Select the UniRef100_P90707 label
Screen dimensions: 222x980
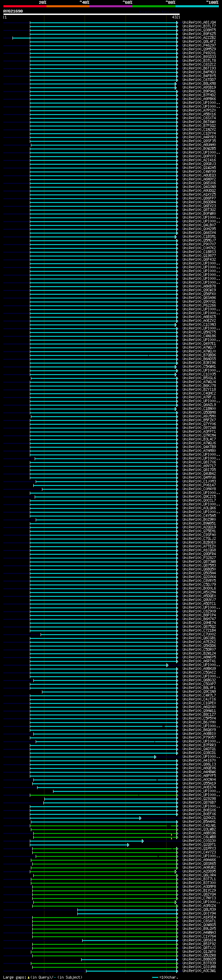(199, 244)
